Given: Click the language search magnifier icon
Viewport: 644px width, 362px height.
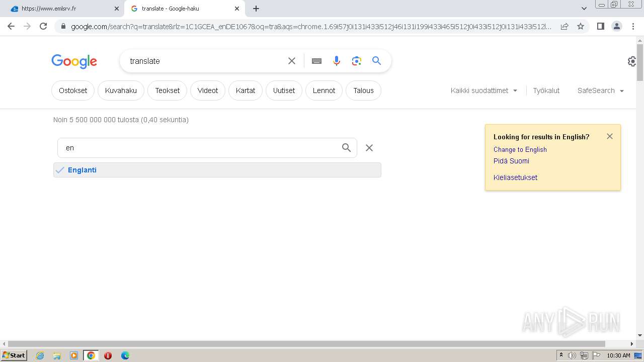Looking at the screenshot, I should pos(346,148).
